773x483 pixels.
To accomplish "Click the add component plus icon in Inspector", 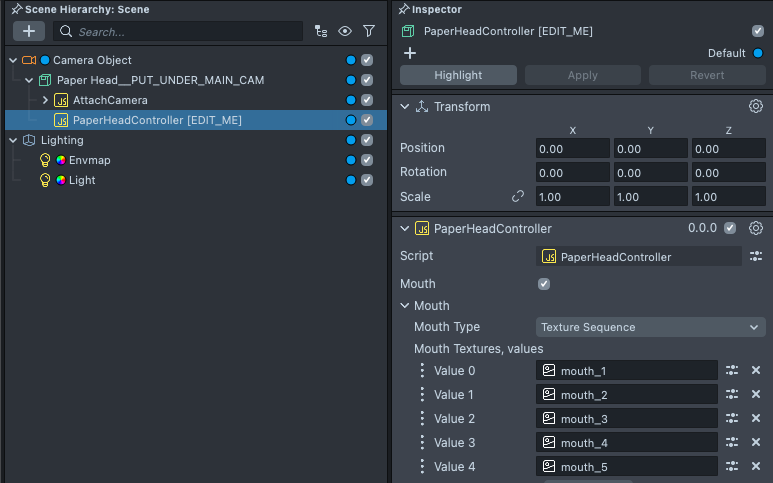I will [410, 53].
